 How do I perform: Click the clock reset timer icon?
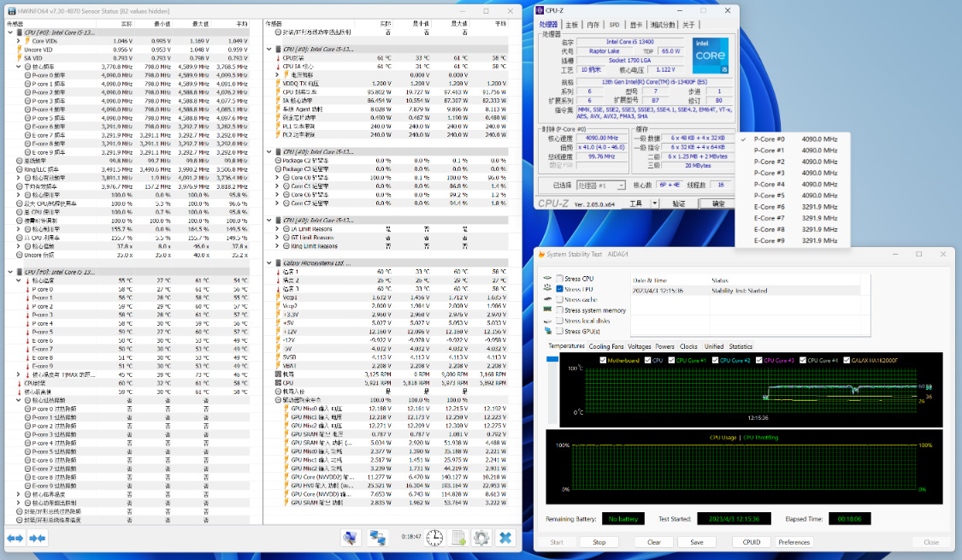pos(434,538)
